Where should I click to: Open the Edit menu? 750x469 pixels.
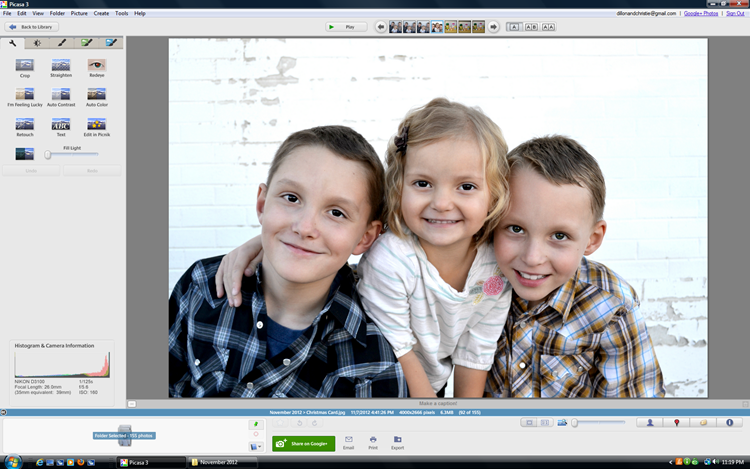tap(22, 13)
